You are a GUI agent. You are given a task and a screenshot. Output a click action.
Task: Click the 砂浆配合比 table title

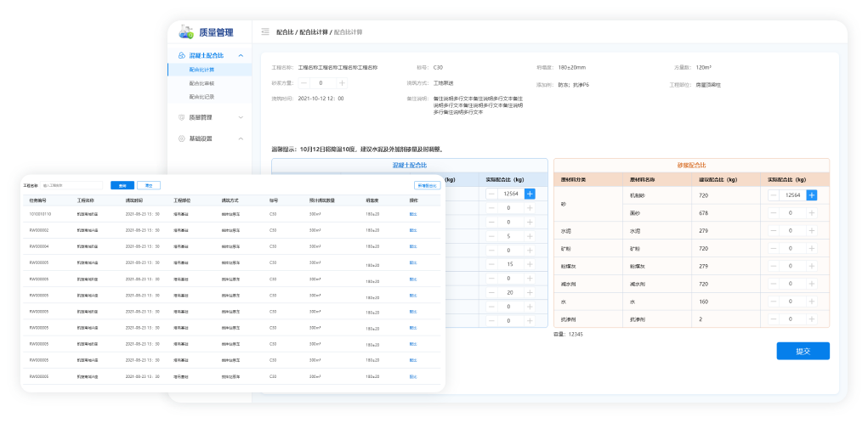(691, 166)
